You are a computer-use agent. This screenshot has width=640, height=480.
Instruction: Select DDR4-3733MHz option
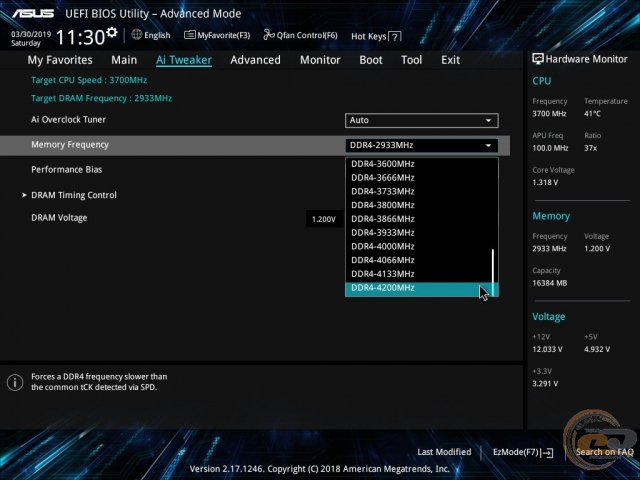pyautogui.click(x=422, y=191)
